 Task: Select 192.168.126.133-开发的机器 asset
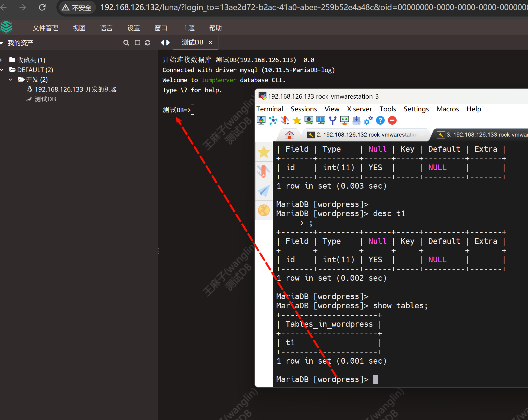coord(76,89)
